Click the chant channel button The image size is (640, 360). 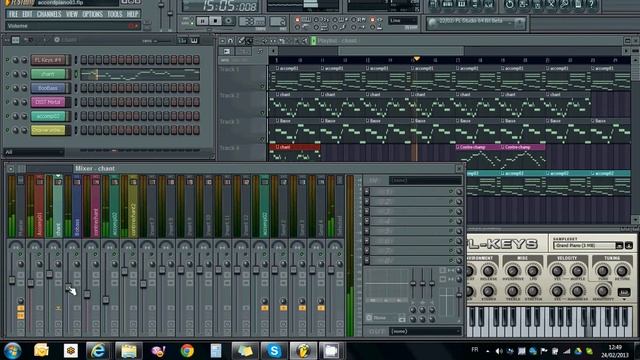[x=48, y=74]
